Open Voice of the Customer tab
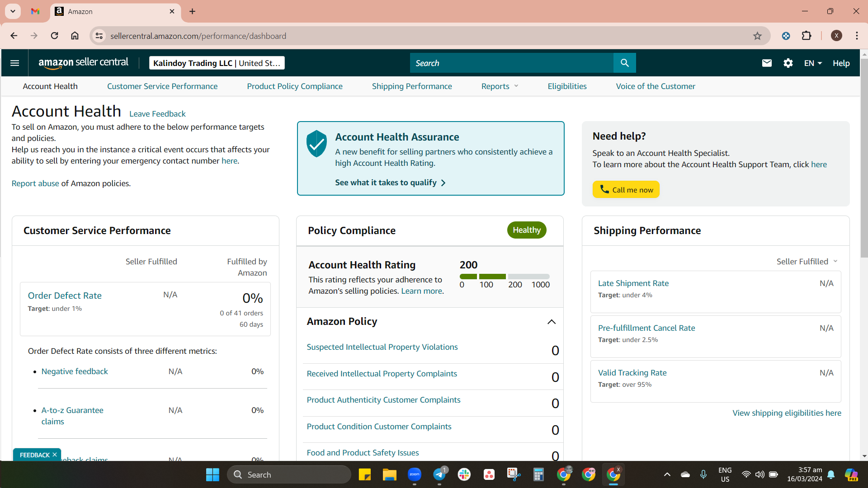 click(x=656, y=86)
